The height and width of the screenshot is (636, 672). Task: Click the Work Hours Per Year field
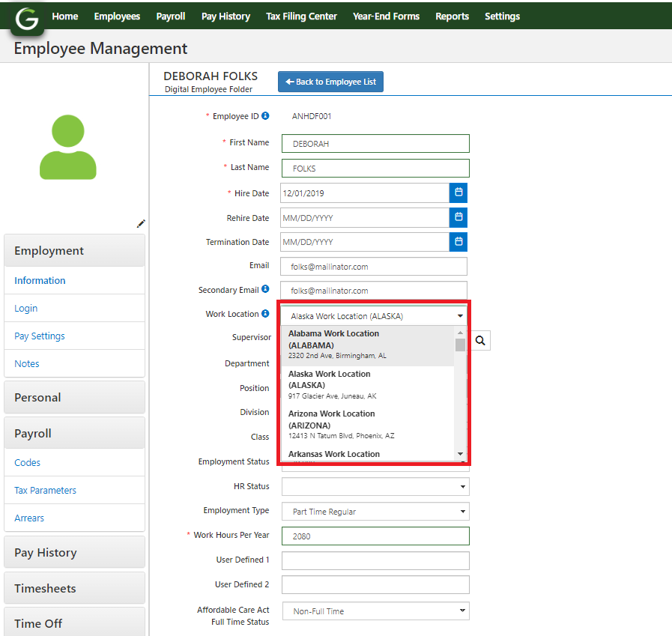click(x=375, y=536)
